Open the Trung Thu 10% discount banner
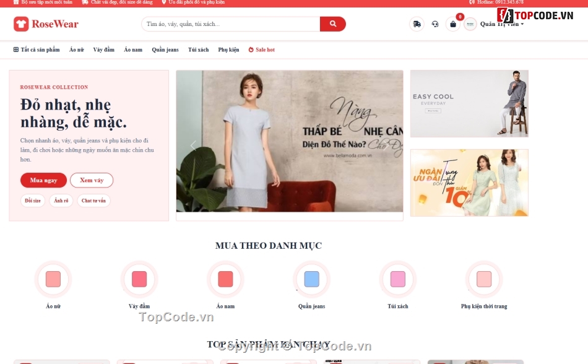Image resolution: width=588 pixels, height=364 pixels. [x=470, y=183]
